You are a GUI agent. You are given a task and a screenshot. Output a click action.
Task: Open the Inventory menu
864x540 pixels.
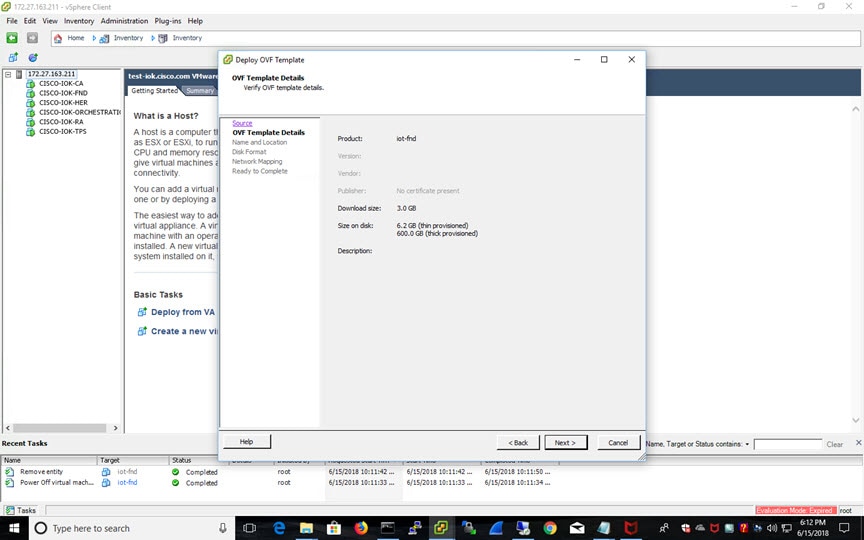click(x=79, y=21)
